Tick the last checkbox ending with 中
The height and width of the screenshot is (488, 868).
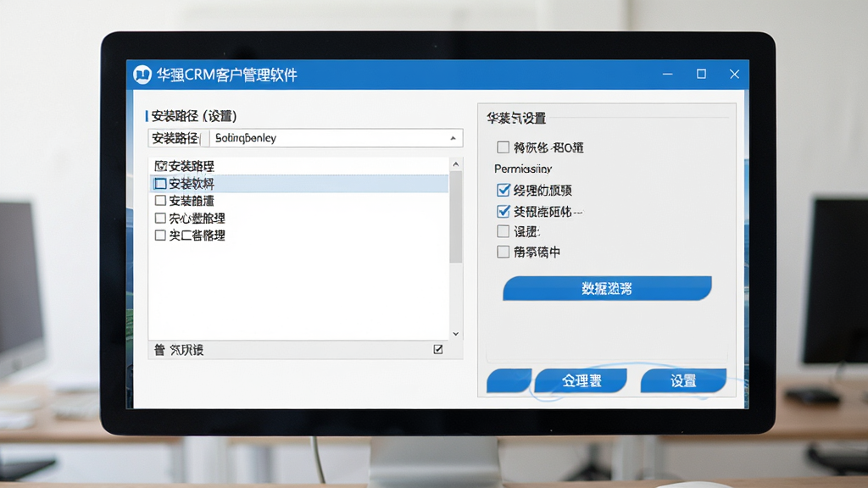coord(504,252)
